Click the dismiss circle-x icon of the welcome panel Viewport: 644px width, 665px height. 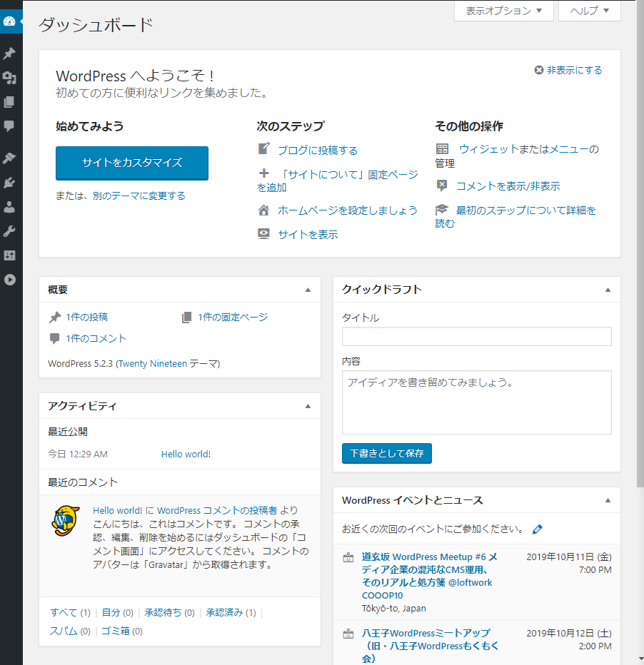[x=539, y=70]
